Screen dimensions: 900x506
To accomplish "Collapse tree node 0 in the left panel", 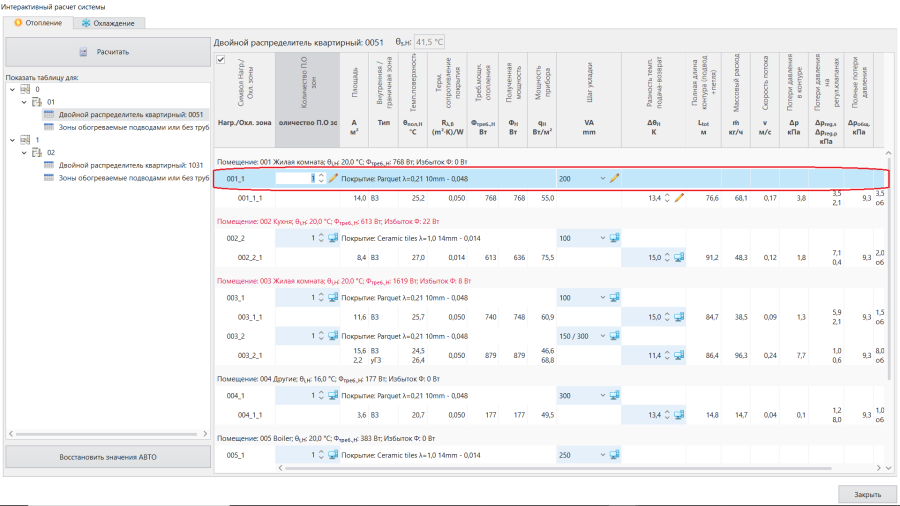I will [13, 89].
